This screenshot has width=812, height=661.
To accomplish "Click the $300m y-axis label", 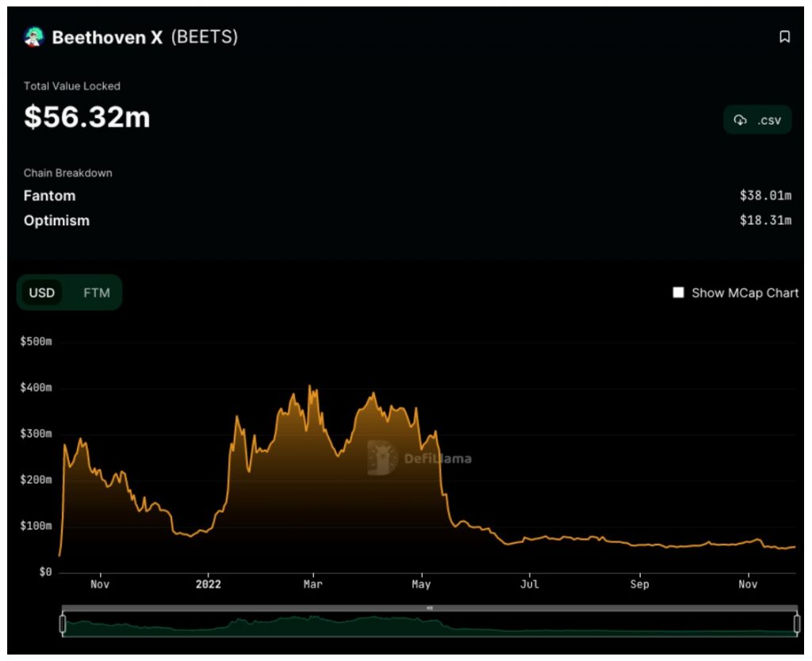I will click(x=36, y=433).
